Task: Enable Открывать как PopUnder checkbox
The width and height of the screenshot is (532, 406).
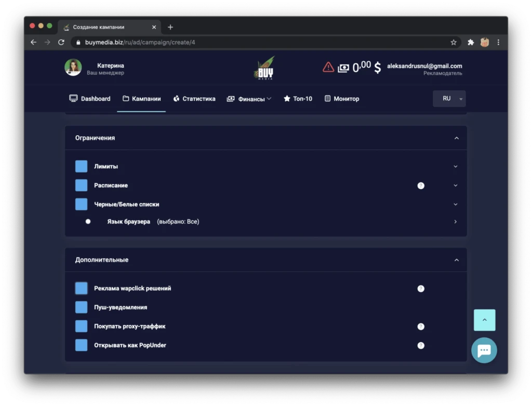Action: [x=81, y=345]
